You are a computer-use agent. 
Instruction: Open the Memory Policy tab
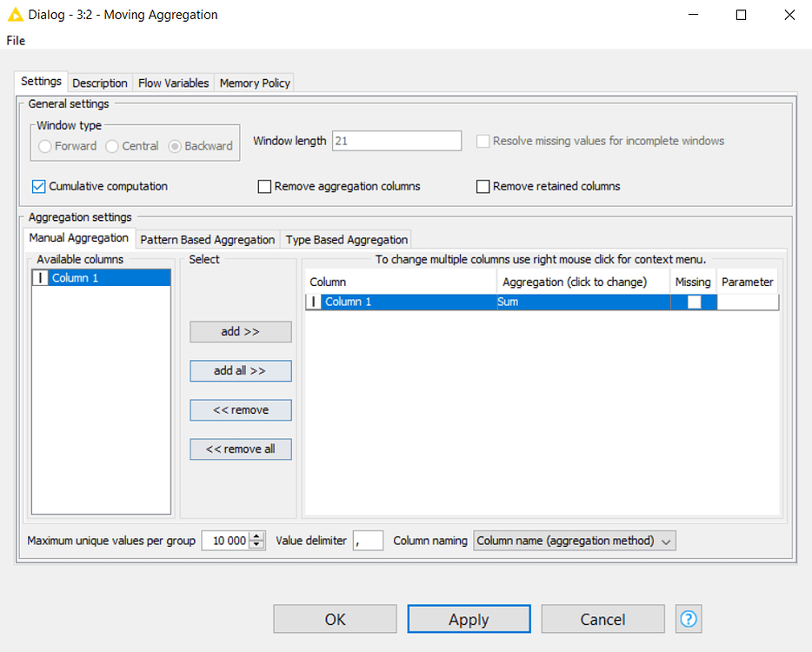(x=254, y=83)
